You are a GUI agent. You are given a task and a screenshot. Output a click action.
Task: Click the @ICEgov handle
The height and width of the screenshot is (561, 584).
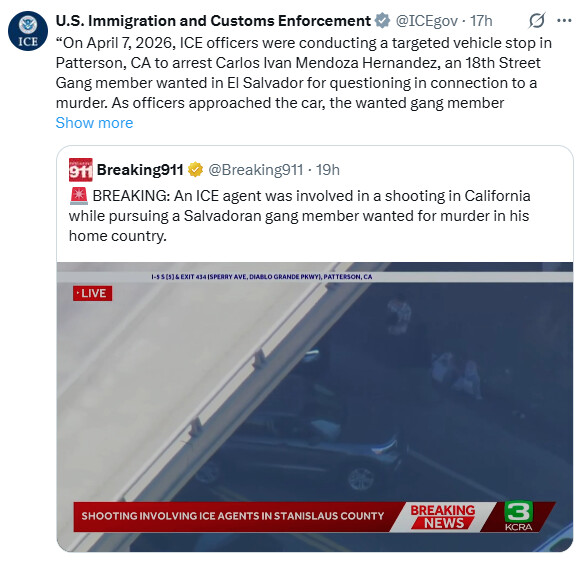(x=426, y=21)
